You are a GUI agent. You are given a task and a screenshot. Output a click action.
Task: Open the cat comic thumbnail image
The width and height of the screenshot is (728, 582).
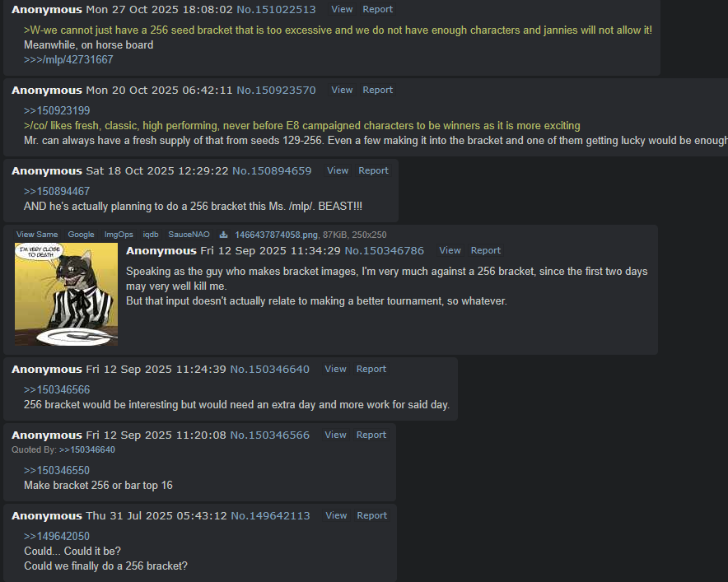click(67, 294)
